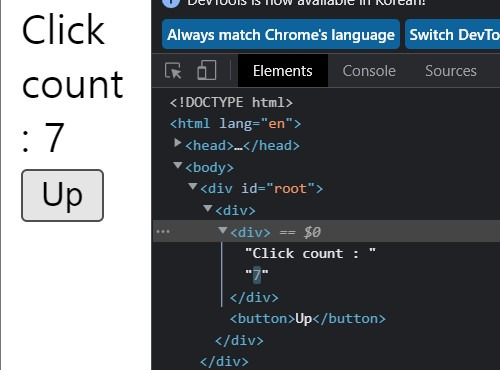Select the "Click count : " text node

tap(311, 253)
